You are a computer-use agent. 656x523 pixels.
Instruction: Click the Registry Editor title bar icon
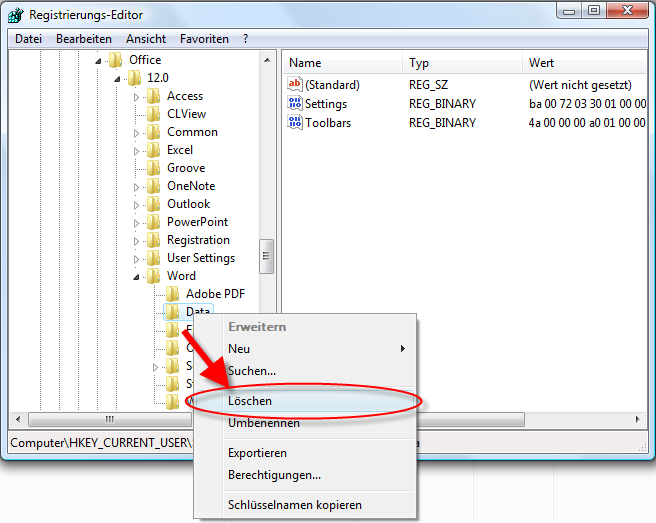tap(16, 15)
